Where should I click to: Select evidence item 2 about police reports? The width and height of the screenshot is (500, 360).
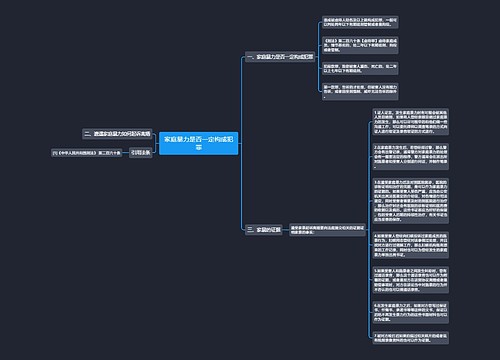pyautogui.click(x=411, y=157)
